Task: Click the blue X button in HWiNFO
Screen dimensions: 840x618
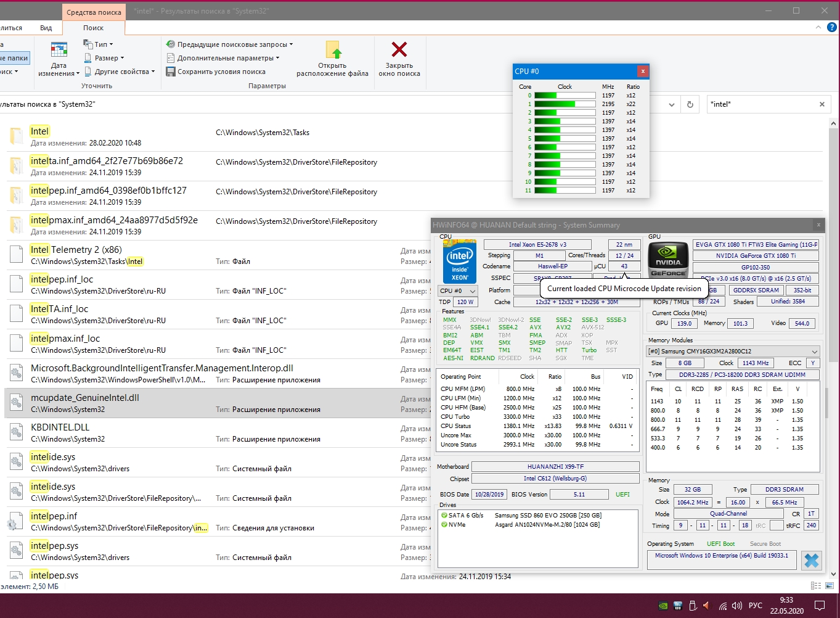Action: pos(812,560)
